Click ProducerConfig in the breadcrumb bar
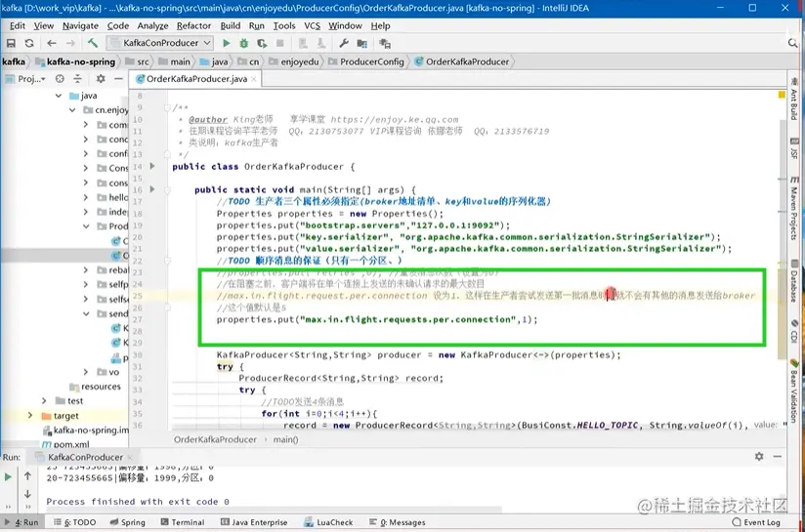This screenshot has width=805, height=532. coord(366,61)
